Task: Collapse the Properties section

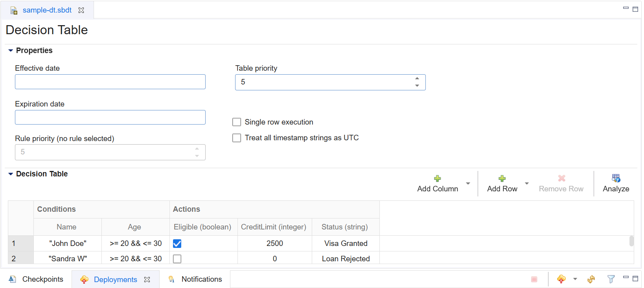Action: [x=11, y=51]
